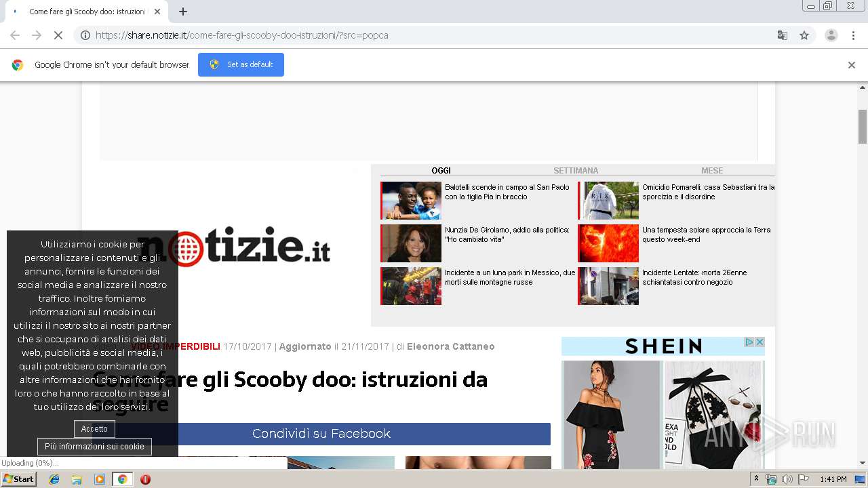
Task: Open author Eleonora Cattaneo page
Action: click(x=450, y=346)
